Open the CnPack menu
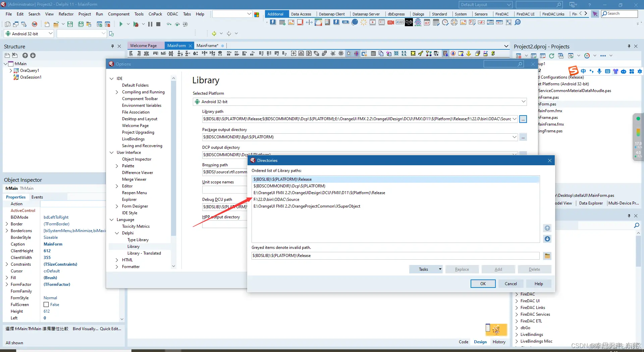644x352 pixels. point(155,14)
